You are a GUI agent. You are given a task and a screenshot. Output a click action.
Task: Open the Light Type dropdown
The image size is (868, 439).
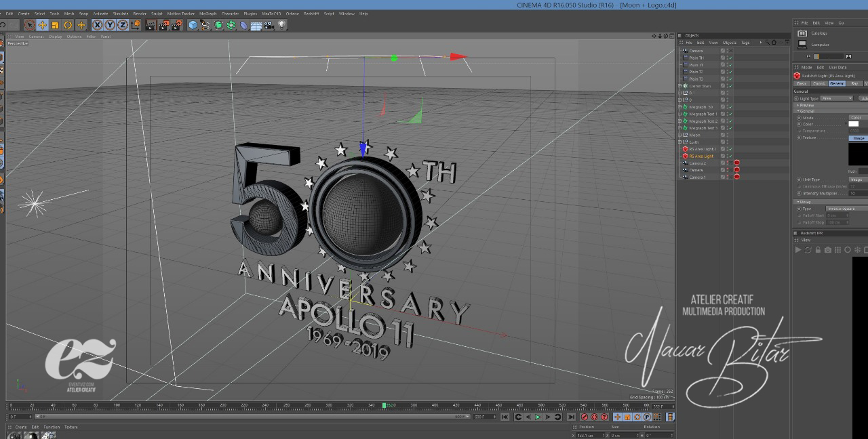click(x=837, y=98)
